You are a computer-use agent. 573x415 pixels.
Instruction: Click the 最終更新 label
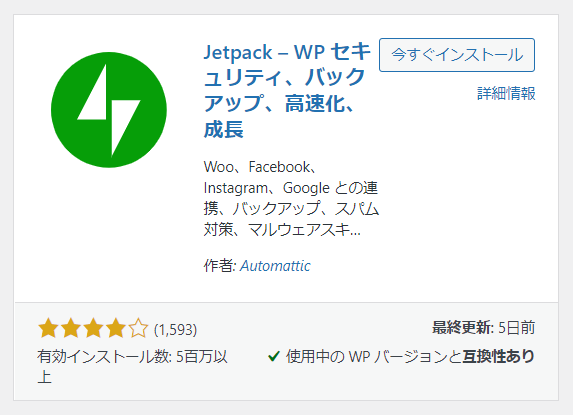[x=462, y=327]
